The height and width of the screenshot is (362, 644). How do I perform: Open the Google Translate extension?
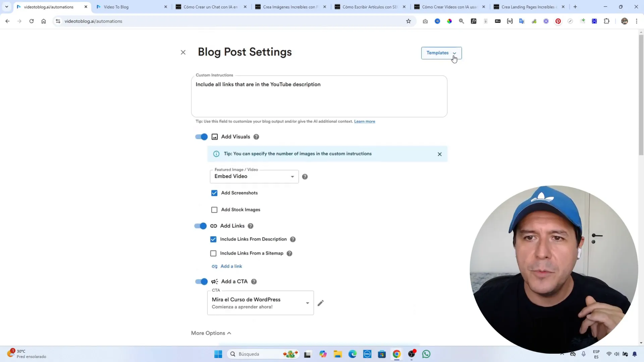(521, 21)
